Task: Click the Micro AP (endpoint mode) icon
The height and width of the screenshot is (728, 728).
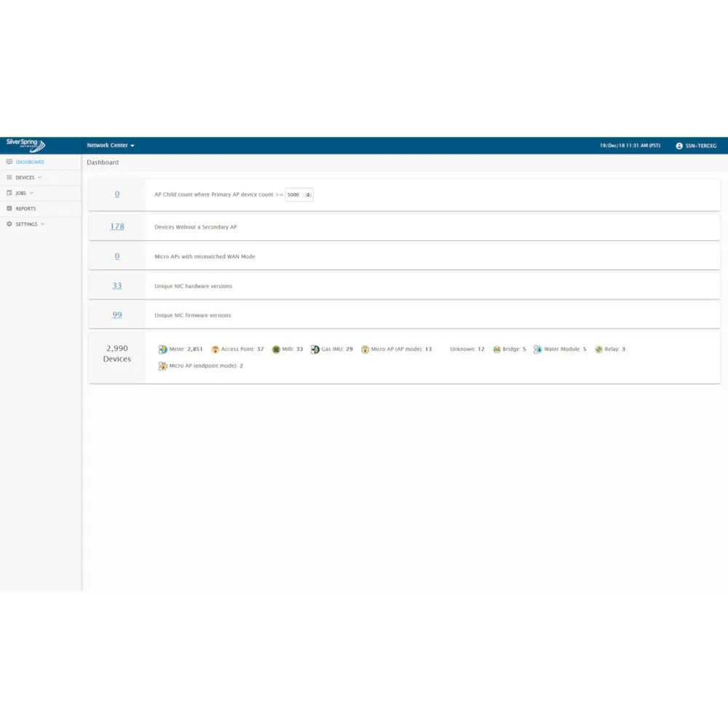Action: coord(162,365)
